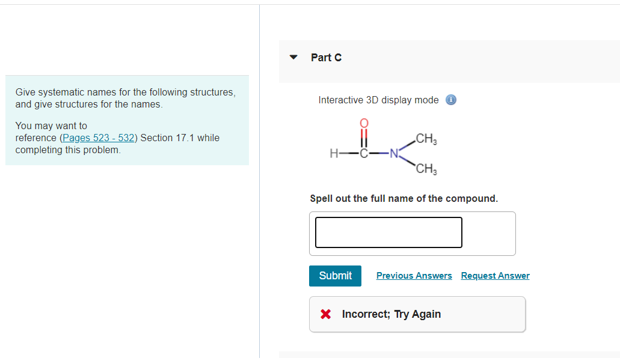Click the Request Answer link
Screen dimensions: 620x364
click(x=495, y=275)
